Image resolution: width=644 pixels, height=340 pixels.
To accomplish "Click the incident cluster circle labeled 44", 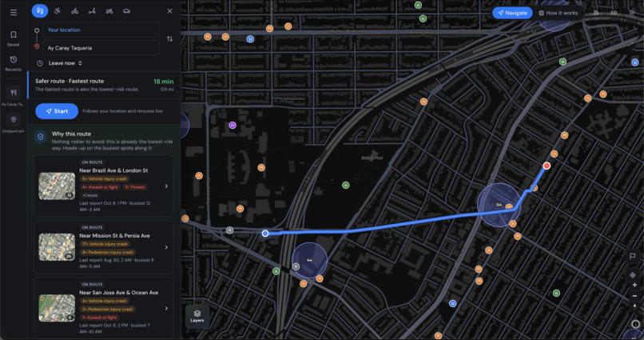I will click(309, 260).
